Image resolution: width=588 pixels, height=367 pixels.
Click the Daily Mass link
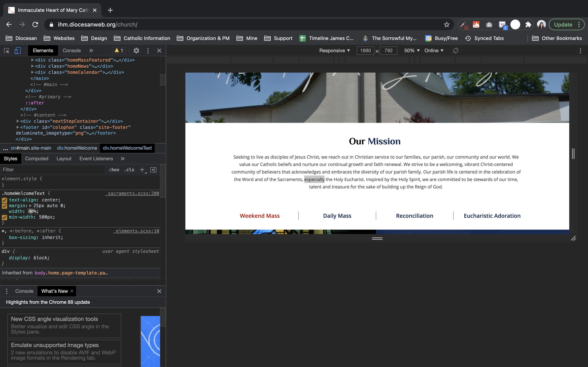[337, 216]
